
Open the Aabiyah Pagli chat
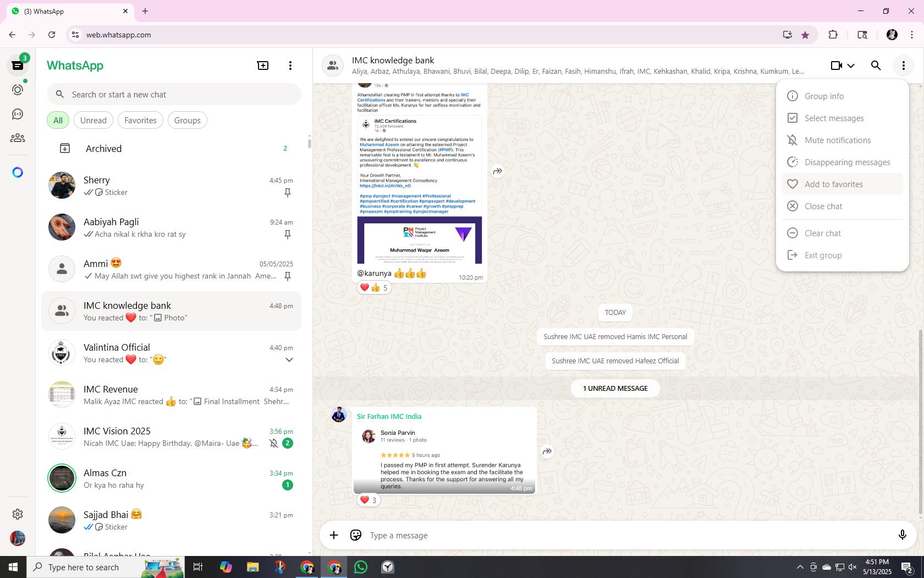(x=172, y=228)
